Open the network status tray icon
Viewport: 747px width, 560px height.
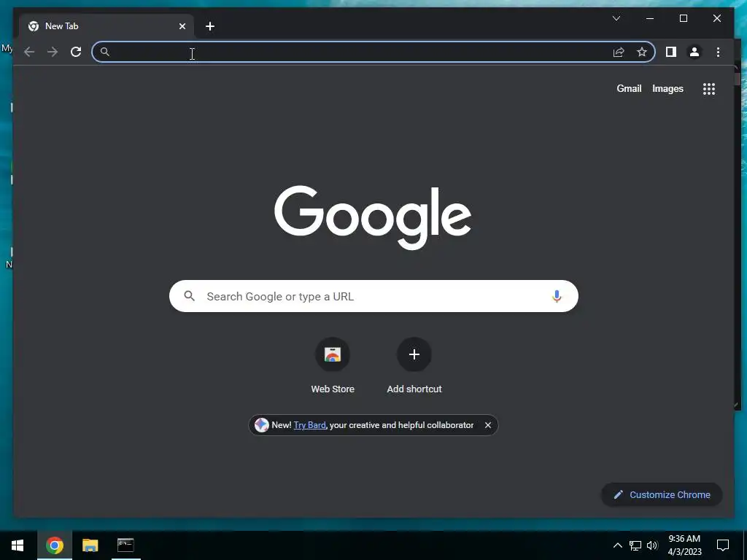(x=635, y=545)
